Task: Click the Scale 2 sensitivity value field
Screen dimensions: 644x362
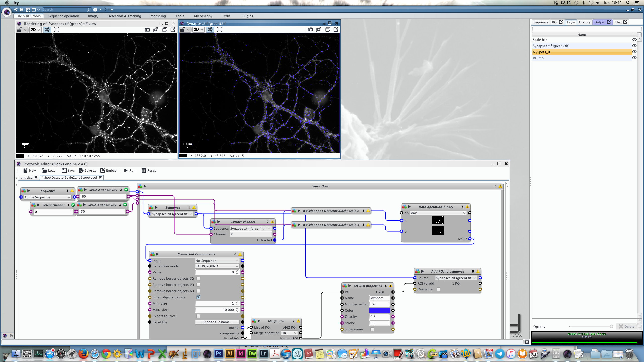Action: pyautogui.click(x=103, y=196)
